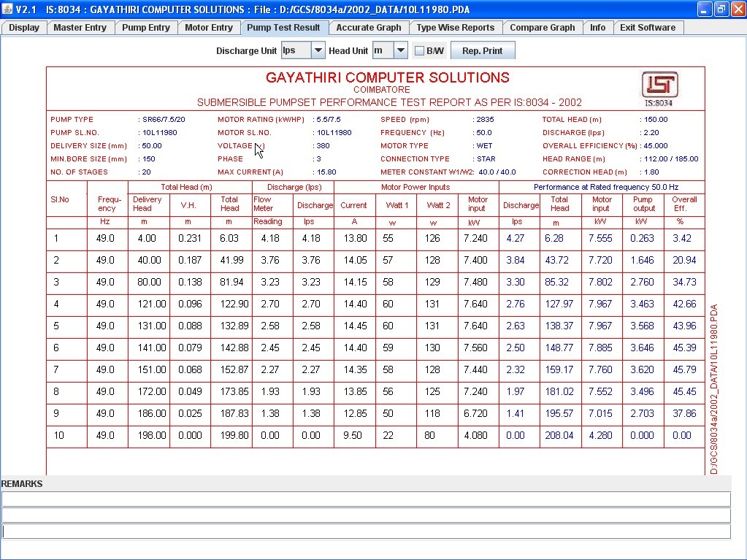This screenshot has width=747, height=560.
Task: Restore down the application window
Action: pyautogui.click(x=721, y=9)
